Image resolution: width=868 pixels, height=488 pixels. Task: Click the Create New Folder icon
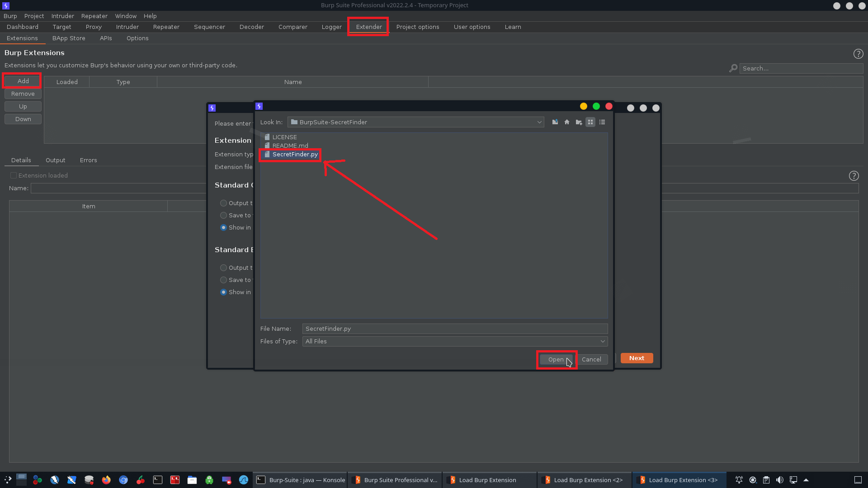(579, 122)
